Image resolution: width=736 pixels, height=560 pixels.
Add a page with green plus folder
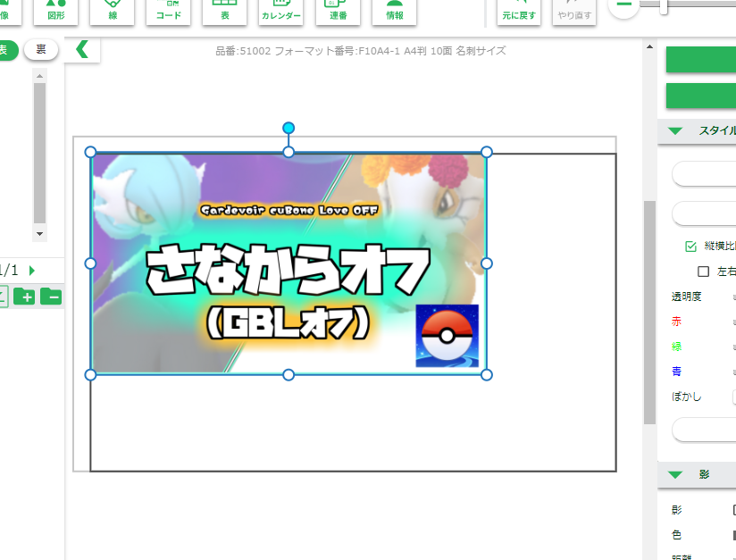pos(24,297)
